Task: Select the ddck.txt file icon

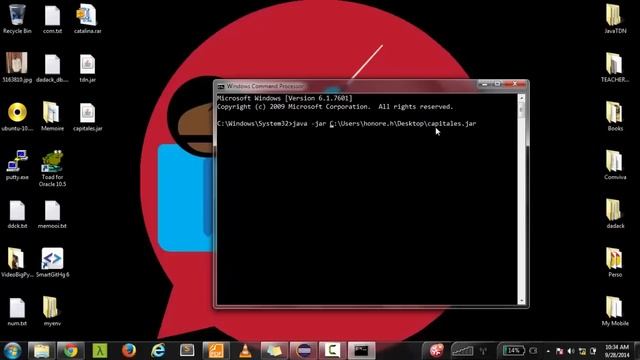Action: (x=17, y=214)
